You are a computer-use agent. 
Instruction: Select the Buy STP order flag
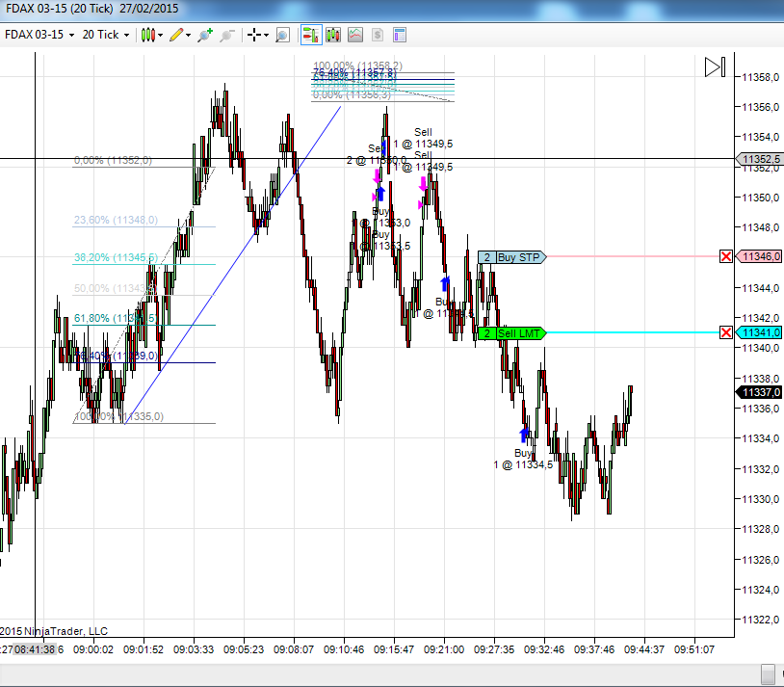[x=512, y=257]
